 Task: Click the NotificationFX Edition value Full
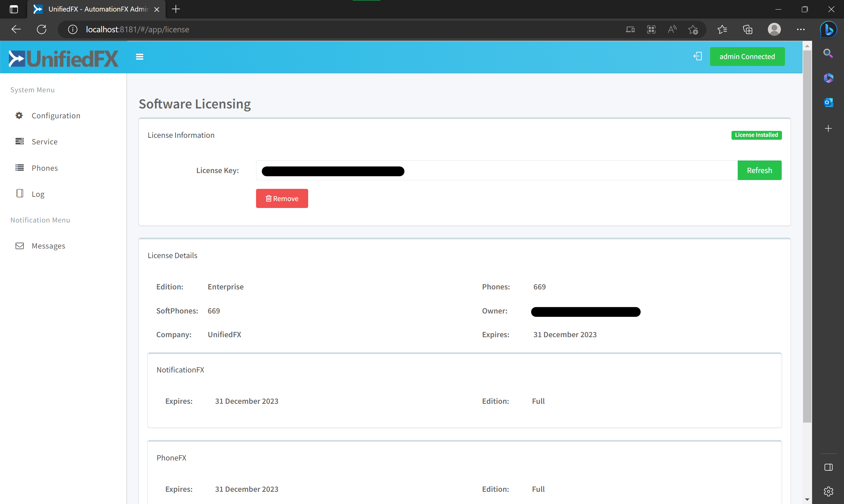(538, 401)
